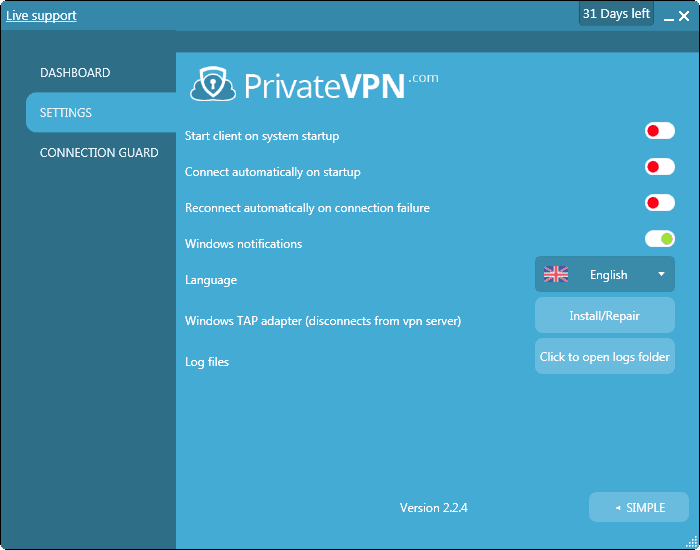The height and width of the screenshot is (550, 700).
Task: Open the Dashboard tab
Action: point(75,73)
